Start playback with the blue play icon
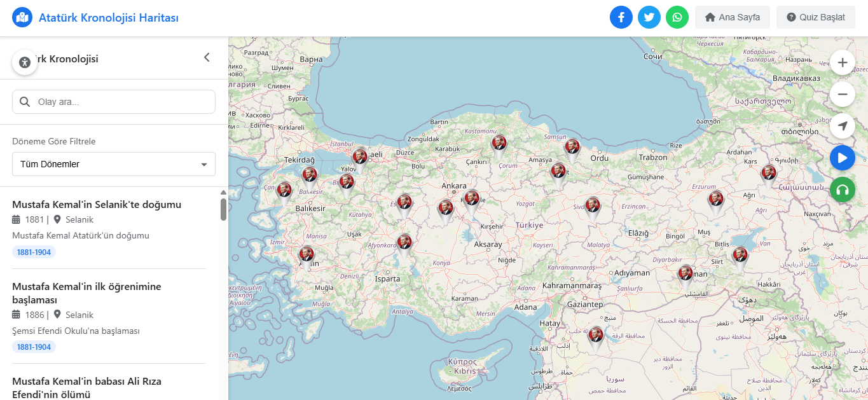 tap(842, 158)
